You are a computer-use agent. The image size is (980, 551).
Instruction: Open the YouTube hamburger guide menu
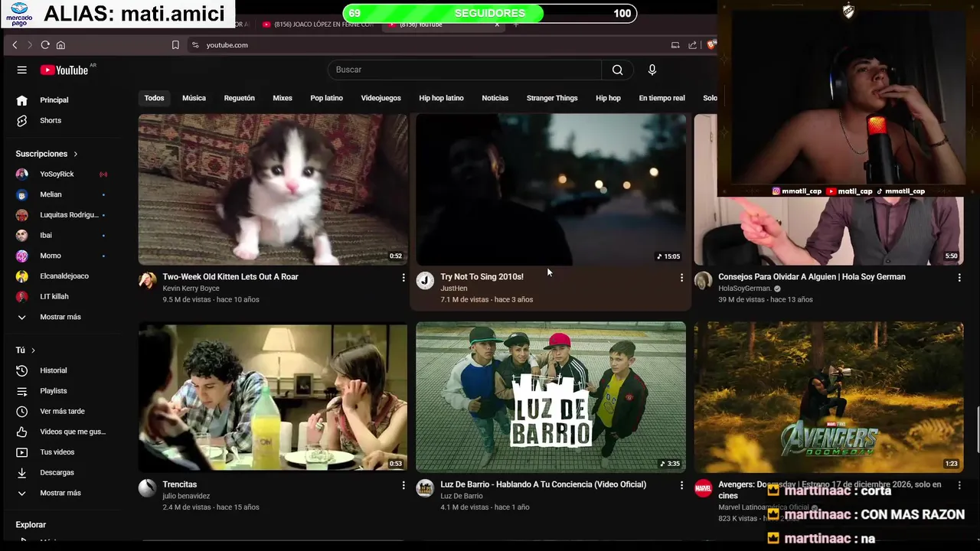[22, 70]
